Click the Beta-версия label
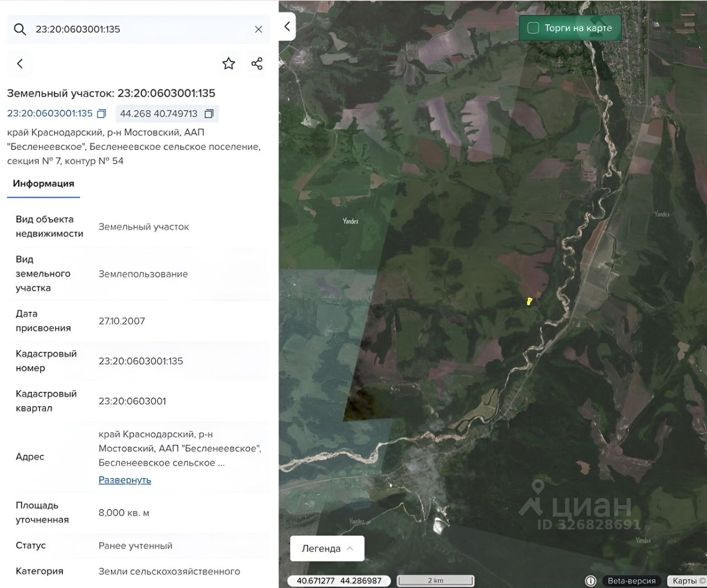 [631, 581]
